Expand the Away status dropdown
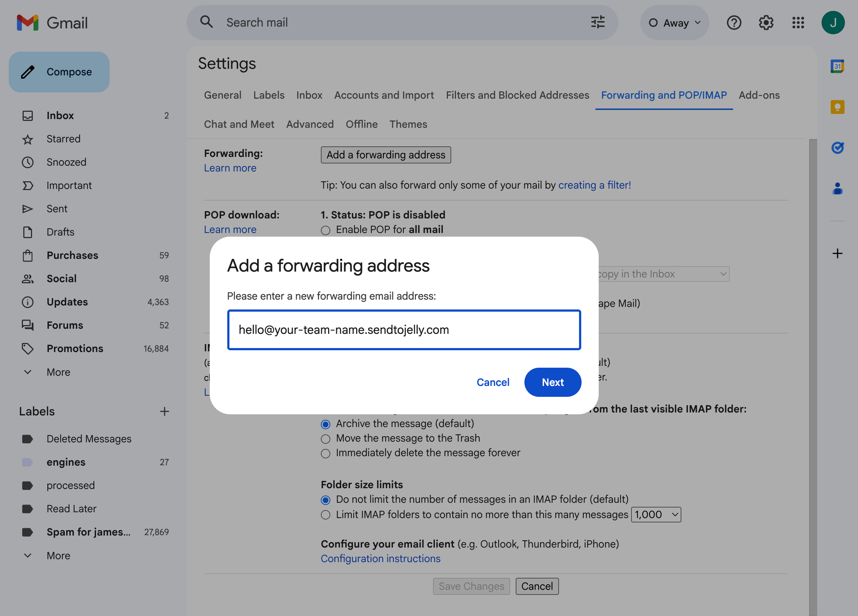The height and width of the screenshot is (616, 858). (674, 23)
